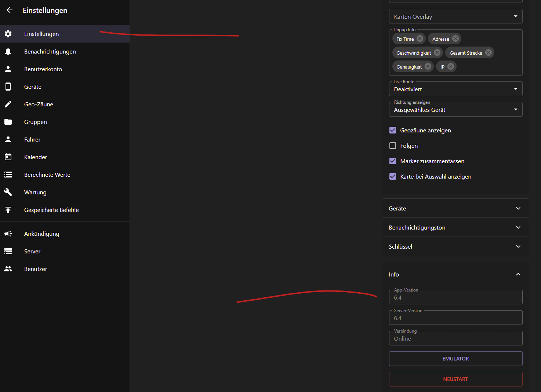The width and height of the screenshot is (541, 392).
Task: Click the App-Version field
Action: [455, 297]
